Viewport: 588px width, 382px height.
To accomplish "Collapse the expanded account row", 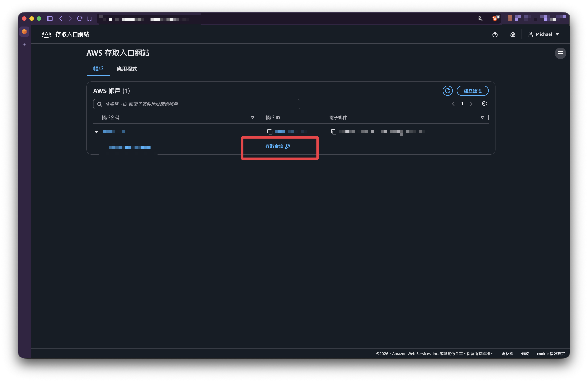I will click(x=96, y=132).
